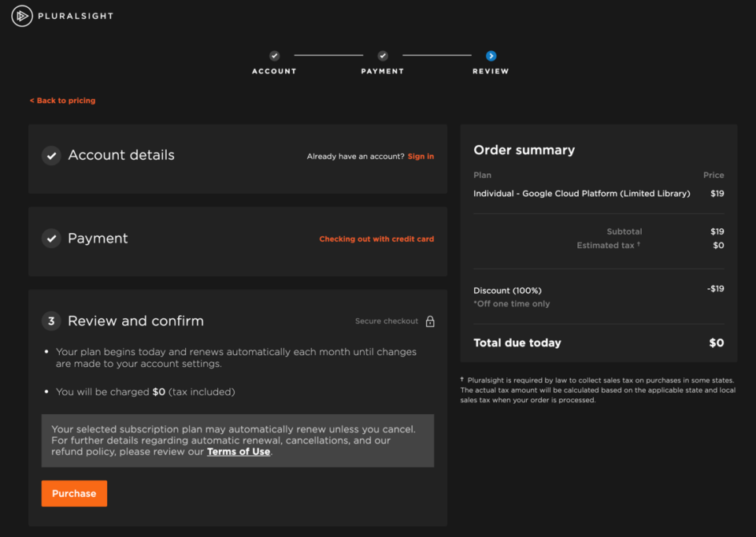
Task: Select the PAYMENT step label
Action: [x=383, y=72]
